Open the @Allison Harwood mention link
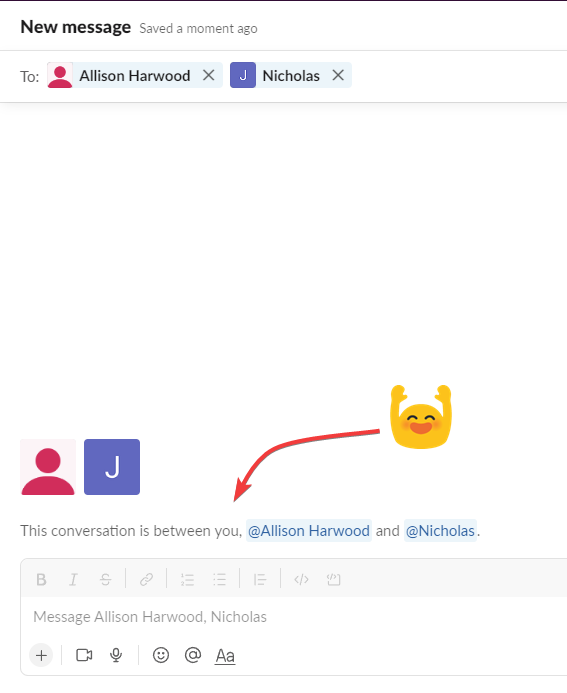 (x=309, y=530)
